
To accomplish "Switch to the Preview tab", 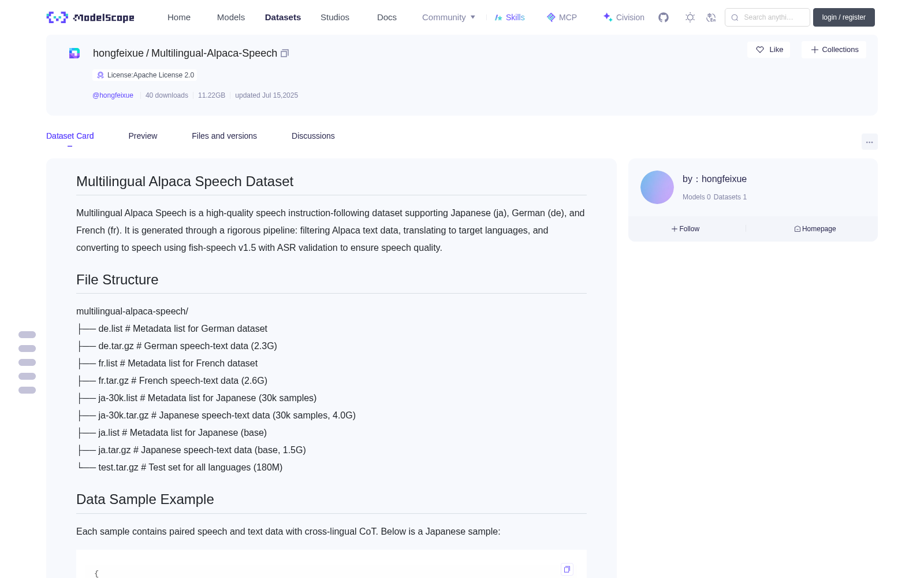I will [143, 136].
